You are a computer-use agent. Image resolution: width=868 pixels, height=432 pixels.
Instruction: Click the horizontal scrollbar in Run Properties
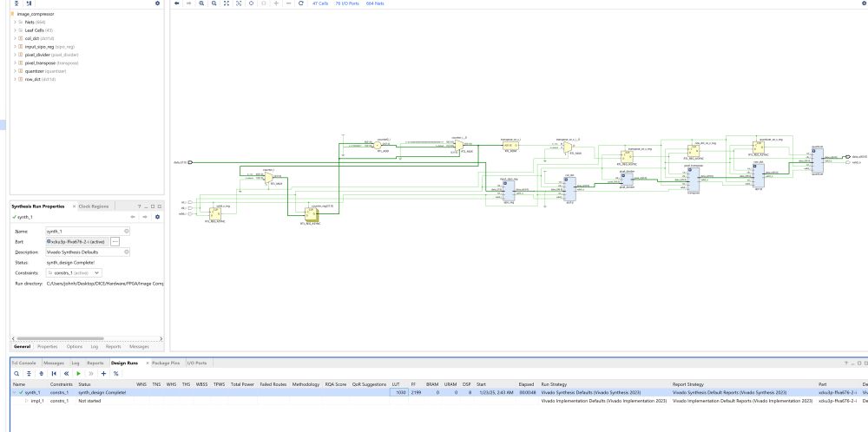pos(60,338)
